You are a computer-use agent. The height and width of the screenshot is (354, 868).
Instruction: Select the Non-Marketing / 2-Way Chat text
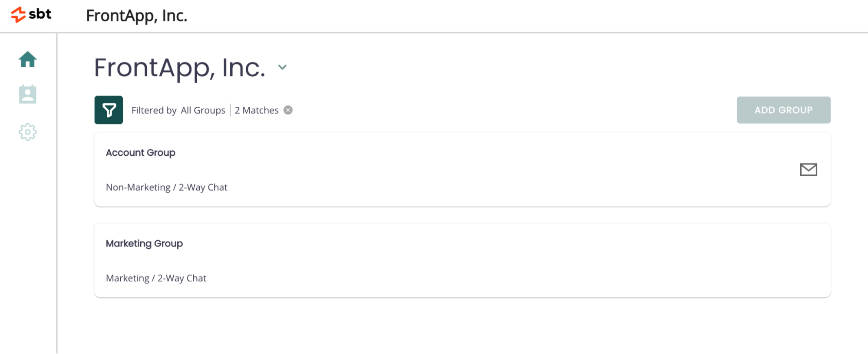pos(166,187)
